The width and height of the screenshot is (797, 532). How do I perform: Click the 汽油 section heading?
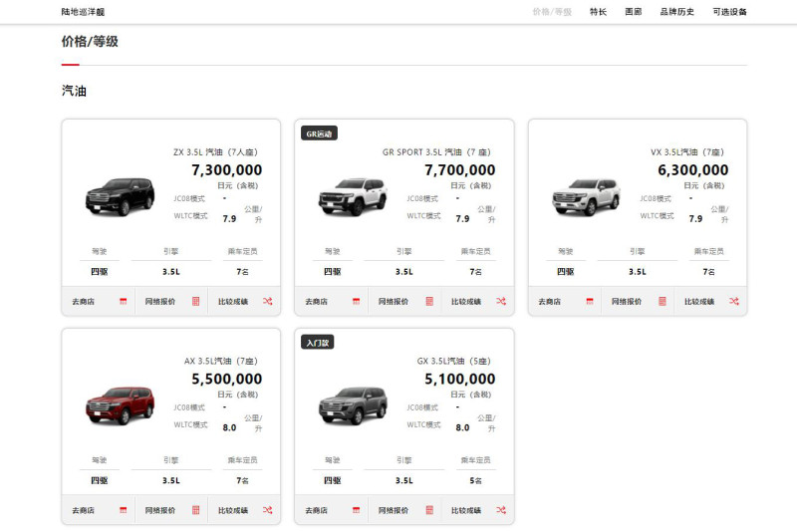tap(74, 91)
